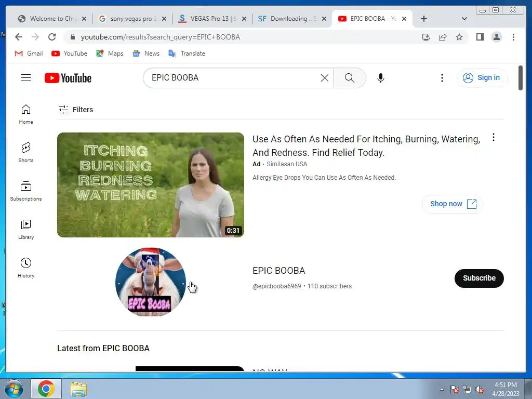The height and width of the screenshot is (399, 532).
Task: Click the Shop now ad button
Action: [453, 204]
